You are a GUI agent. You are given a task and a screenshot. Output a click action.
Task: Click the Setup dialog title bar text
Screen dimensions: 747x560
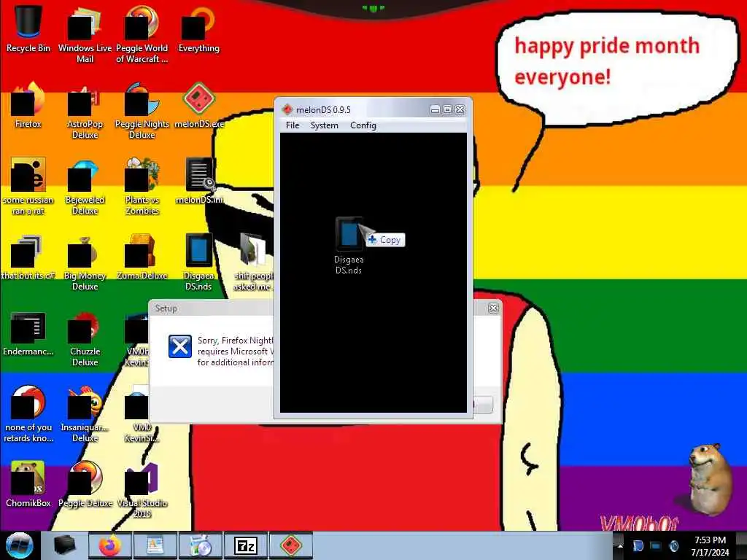point(166,308)
